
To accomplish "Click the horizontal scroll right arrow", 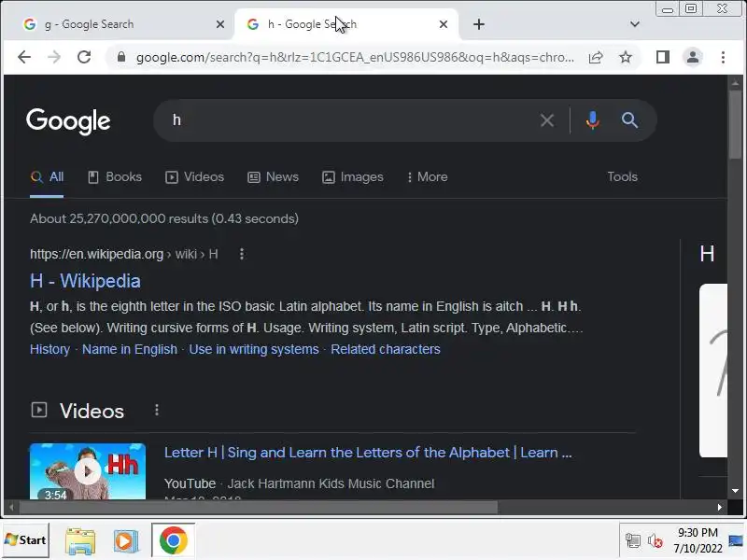I will [719, 508].
